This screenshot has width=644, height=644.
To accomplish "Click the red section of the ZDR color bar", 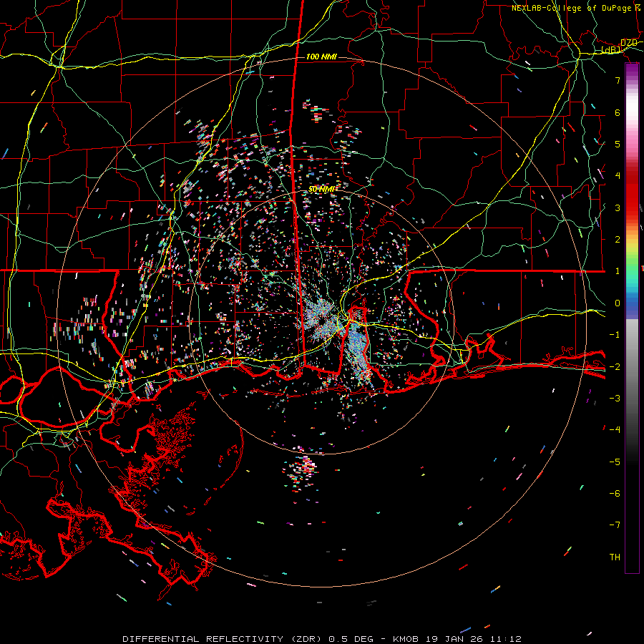I will (632, 193).
